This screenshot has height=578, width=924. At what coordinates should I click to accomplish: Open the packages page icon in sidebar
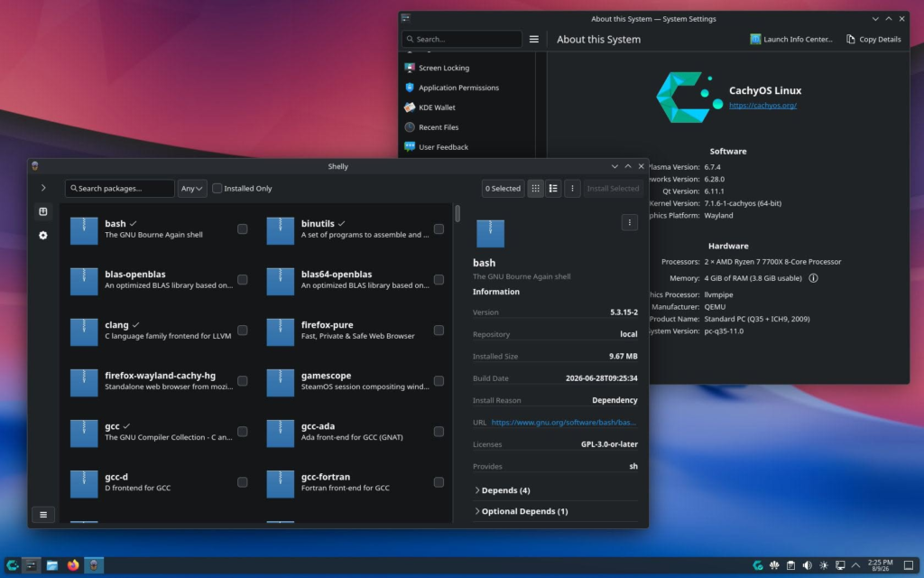(43, 211)
